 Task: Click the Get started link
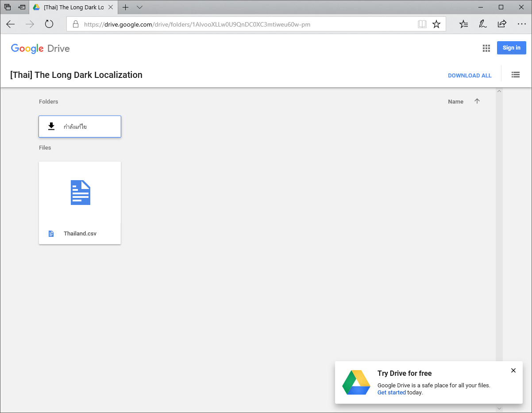[x=392, y=392]
